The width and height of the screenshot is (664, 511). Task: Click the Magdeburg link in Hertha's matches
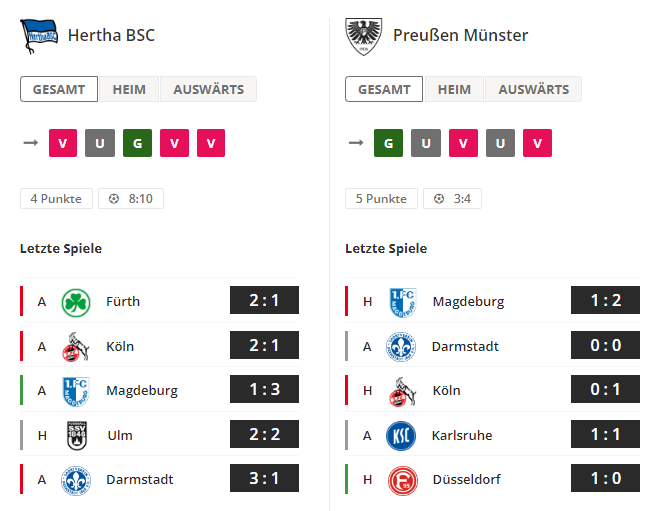tap(142, 390)
